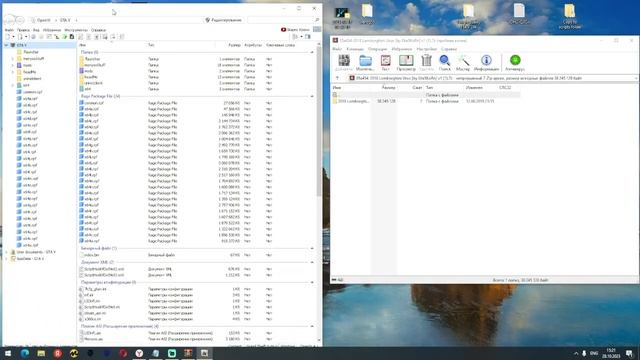This screenshot has width=640, height=360.
Task: Click the preview pane icon in OpenIV toolbar
Action: 308,37
